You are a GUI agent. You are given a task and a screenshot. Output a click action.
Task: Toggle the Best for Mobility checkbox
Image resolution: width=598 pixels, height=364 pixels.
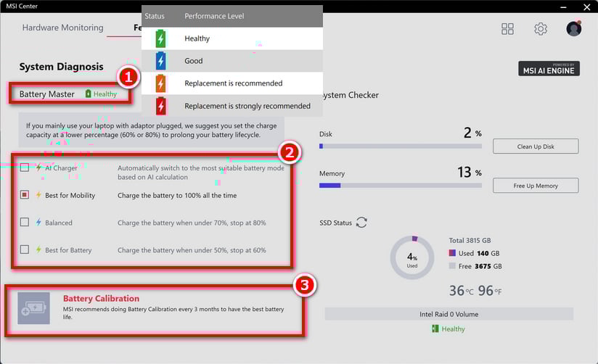[25, 195]
